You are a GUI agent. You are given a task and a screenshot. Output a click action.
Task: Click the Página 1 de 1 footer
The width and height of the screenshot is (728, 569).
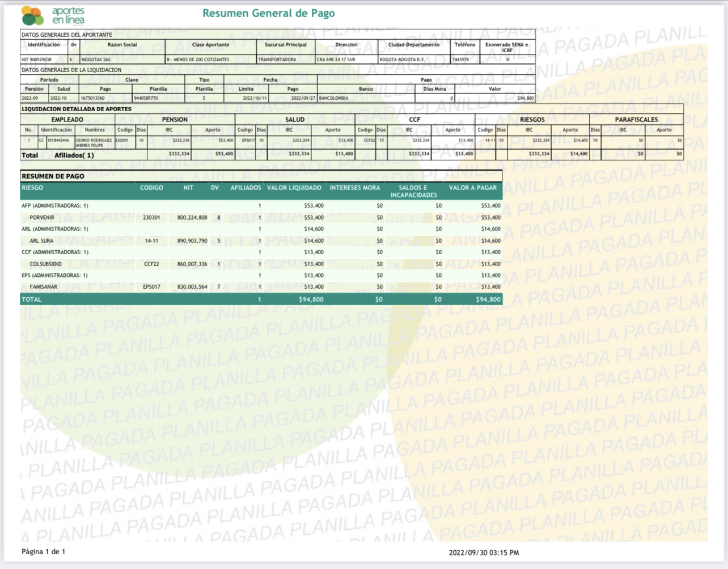click(43, 551)
